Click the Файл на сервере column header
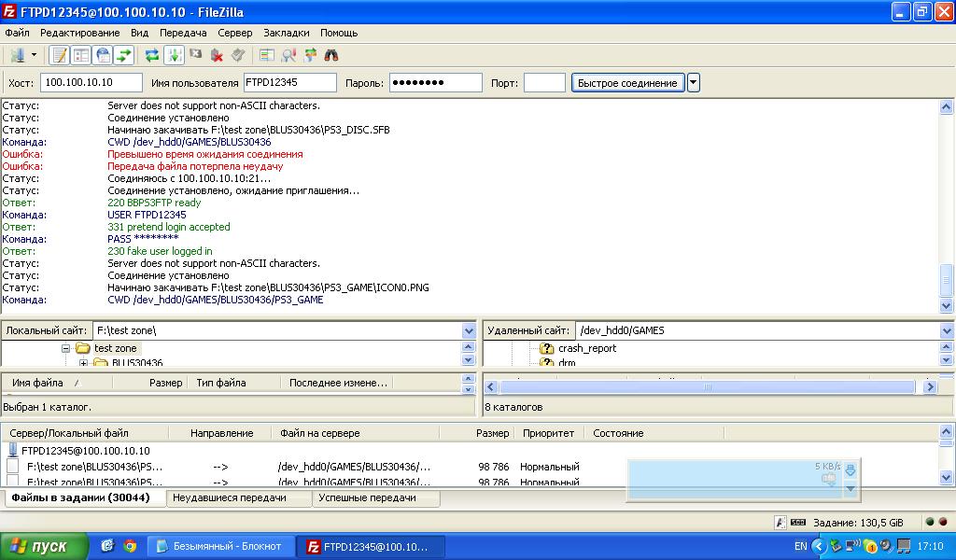Viewport: 956px width, 560px height. (357, 433)
